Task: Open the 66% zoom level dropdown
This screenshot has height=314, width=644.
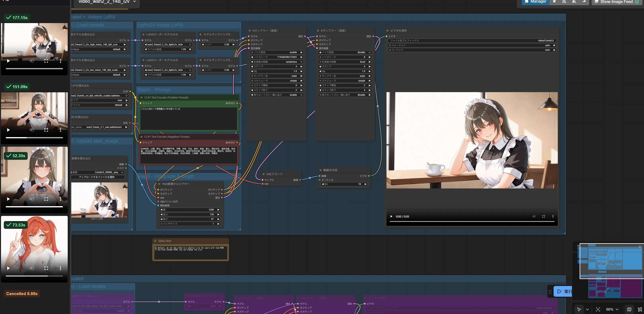Action: (612, 309)
